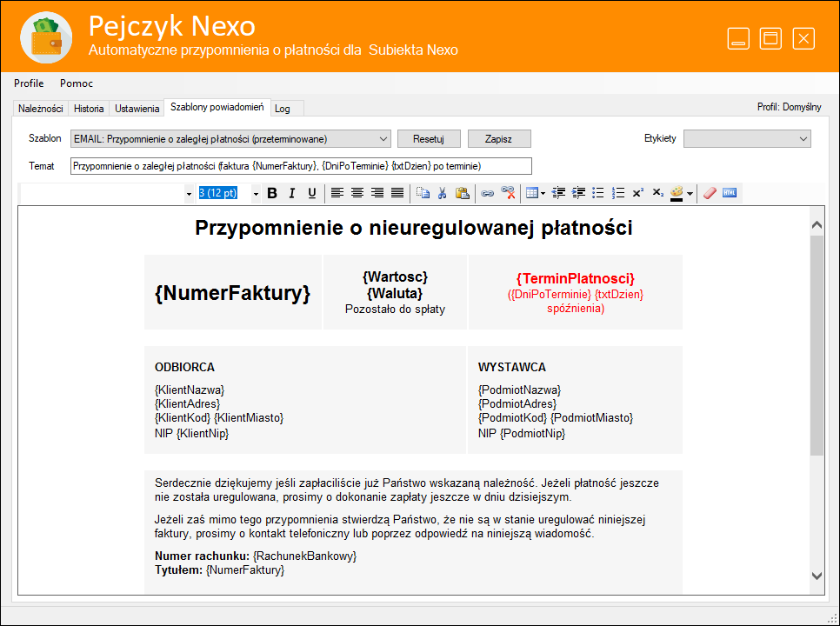Expand the Etykiety dropdown
This screenshot has width=840, height=626.
point(747,139)
